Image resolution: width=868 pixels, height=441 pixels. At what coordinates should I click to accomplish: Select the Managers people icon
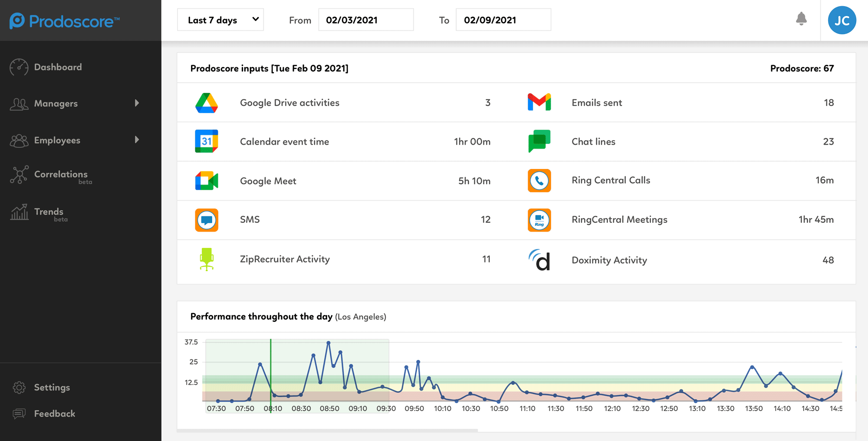pos(19,104)
